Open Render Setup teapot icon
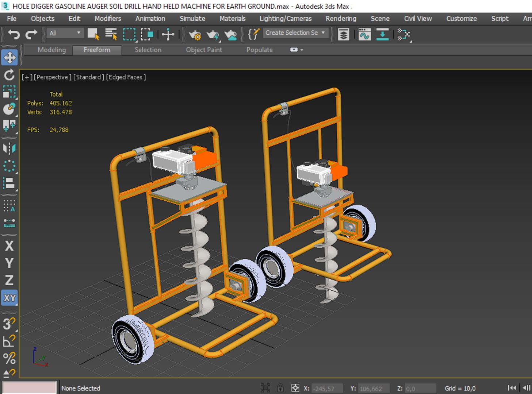 point(195,35)
